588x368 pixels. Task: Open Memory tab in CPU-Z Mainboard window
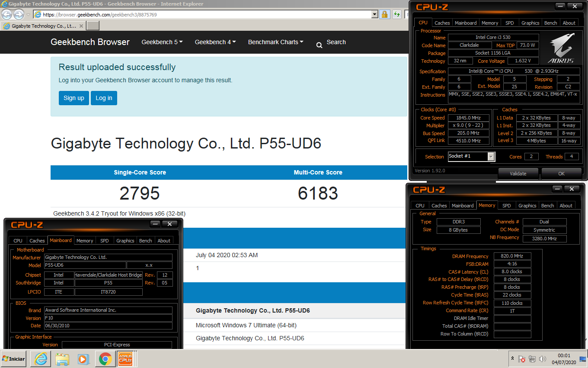(x=85, y=241)
